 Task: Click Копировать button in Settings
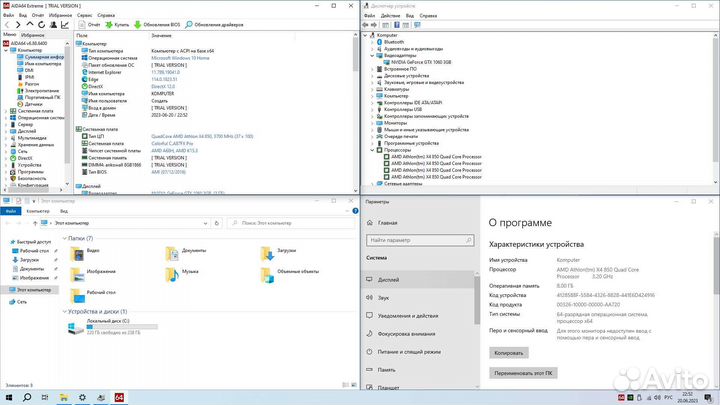(x=509, y=353)
